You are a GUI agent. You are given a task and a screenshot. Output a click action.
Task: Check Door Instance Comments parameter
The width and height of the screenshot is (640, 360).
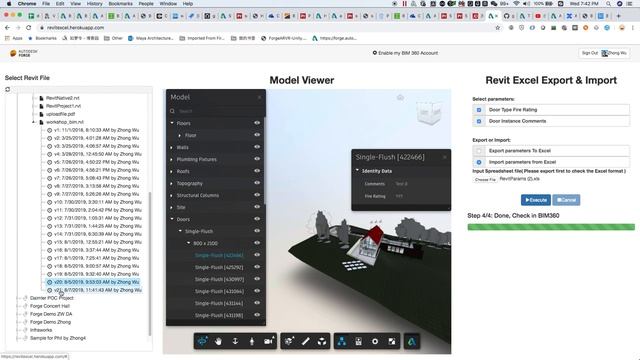pos(479,121)
